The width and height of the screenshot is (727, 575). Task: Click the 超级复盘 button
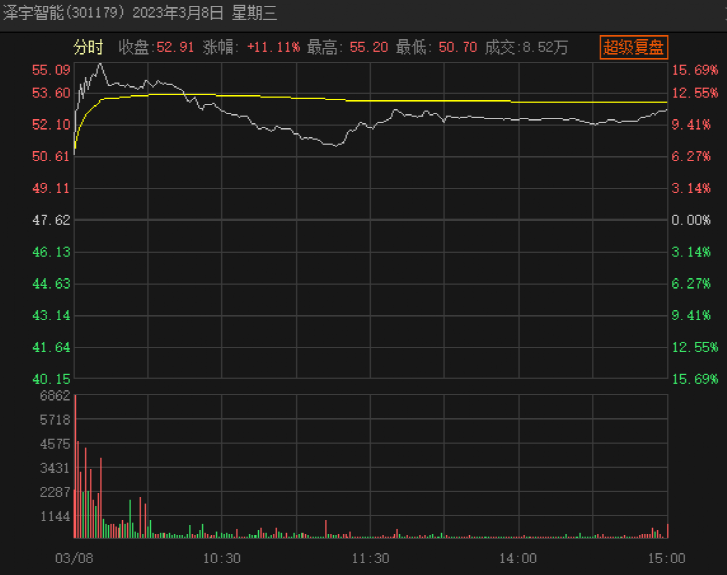(633, 46)
